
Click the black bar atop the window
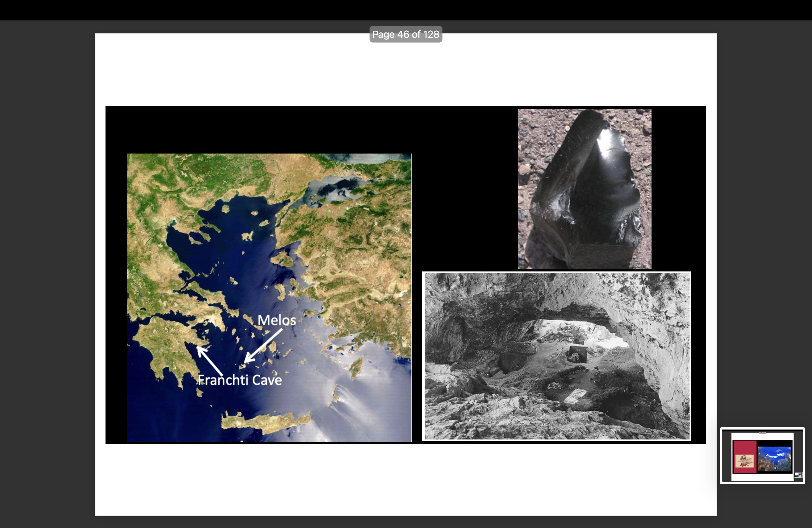tap(405, 10)
